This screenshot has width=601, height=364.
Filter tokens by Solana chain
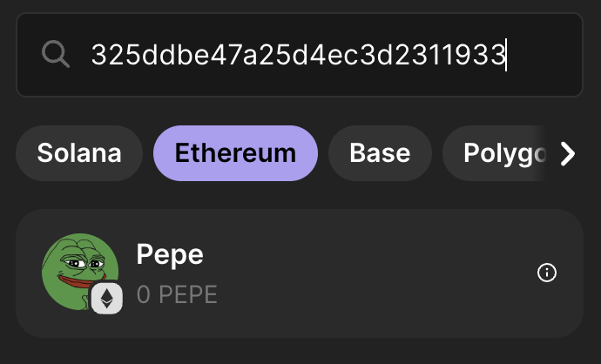click(x=79, y=153)
